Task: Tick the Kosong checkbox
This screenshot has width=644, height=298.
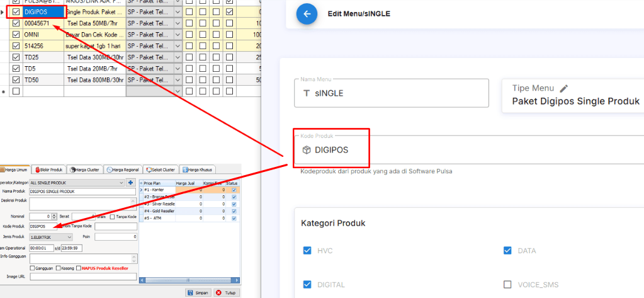Action: (58, 268)
